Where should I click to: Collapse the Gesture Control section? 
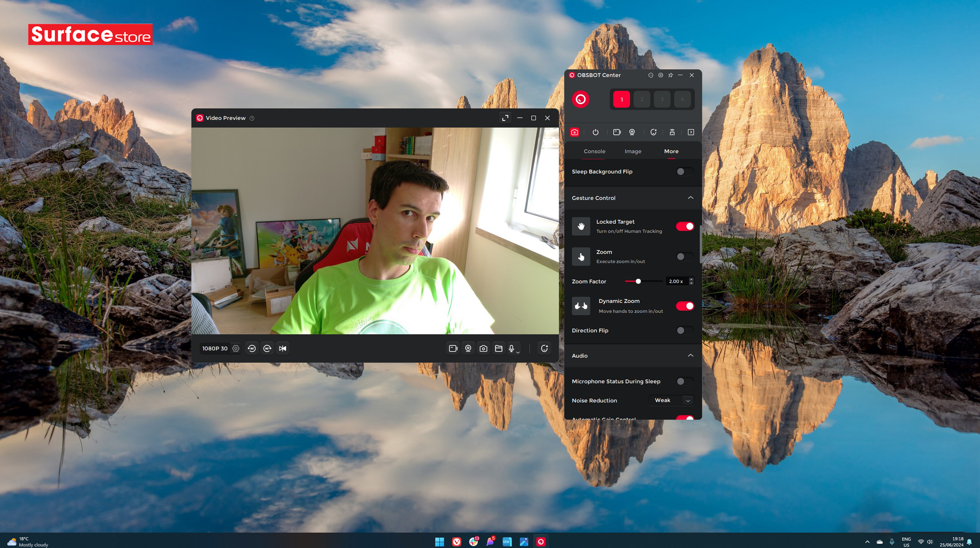tap(691, 197)
